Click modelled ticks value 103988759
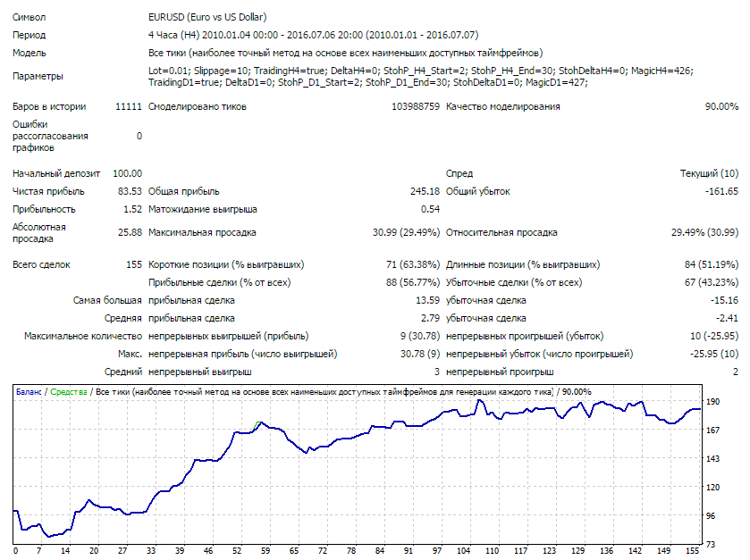 [415, 106]
